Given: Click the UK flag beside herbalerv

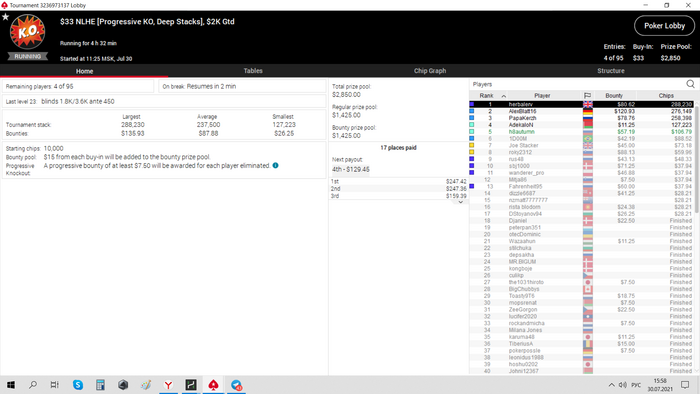Looking at the screenshot, I should point(588,104).
